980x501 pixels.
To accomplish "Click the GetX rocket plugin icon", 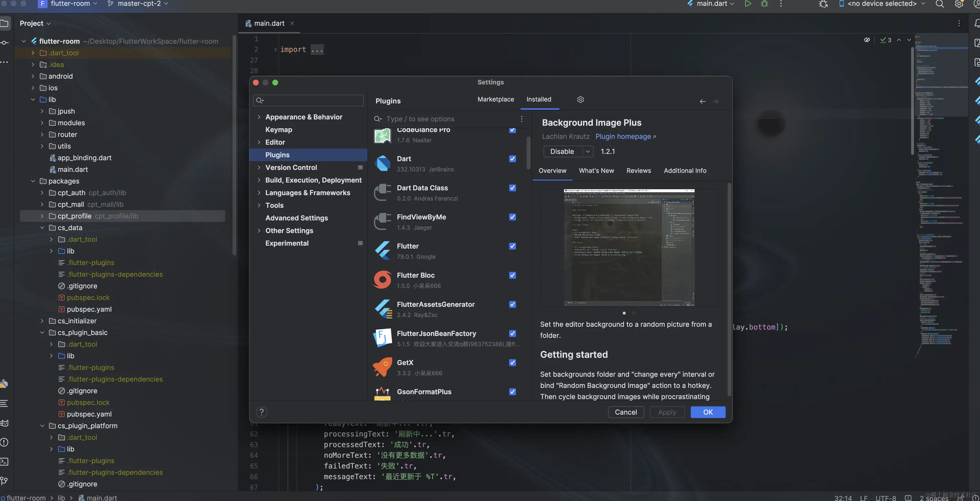I will tap(382, 367).
